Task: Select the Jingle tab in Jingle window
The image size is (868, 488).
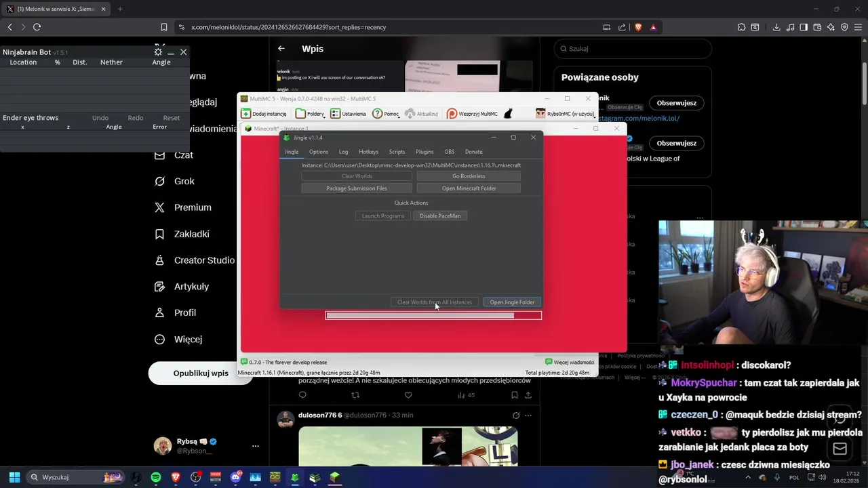Action: [292, 152]
